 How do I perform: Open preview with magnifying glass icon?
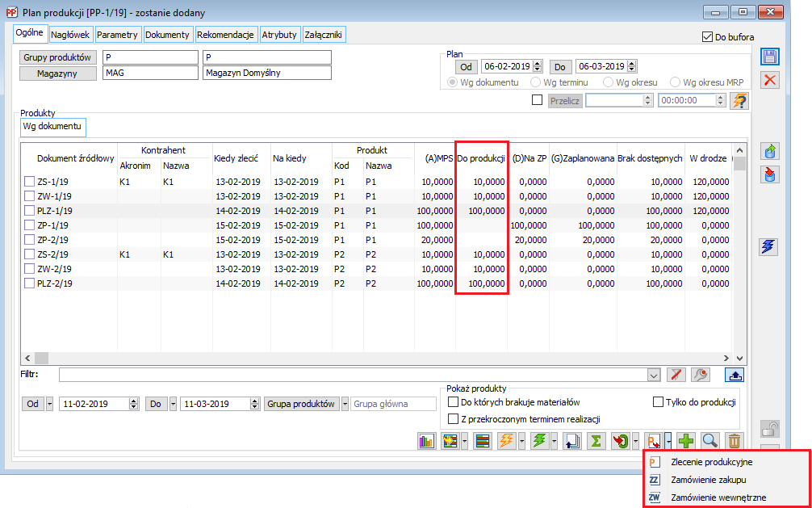710,442
